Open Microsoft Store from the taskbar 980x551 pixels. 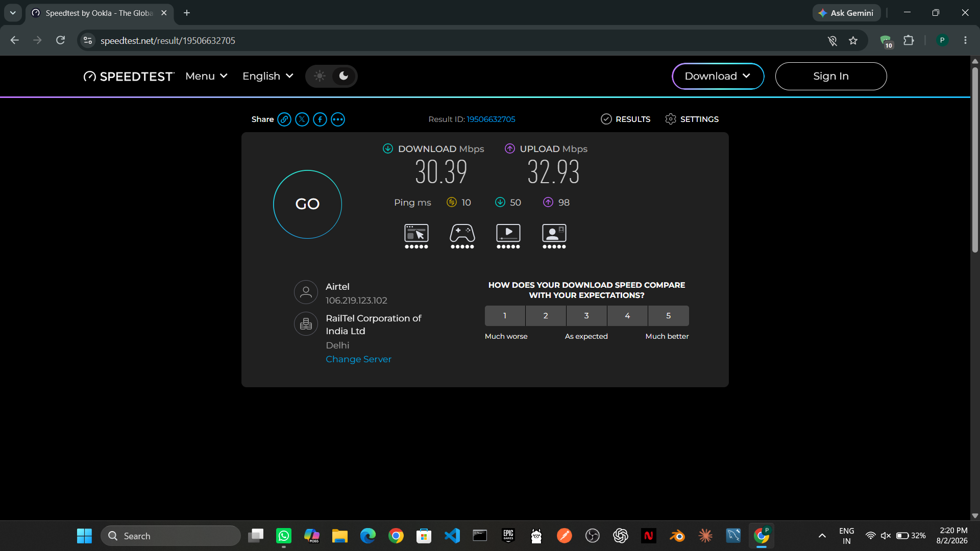[x=424, y=536]
